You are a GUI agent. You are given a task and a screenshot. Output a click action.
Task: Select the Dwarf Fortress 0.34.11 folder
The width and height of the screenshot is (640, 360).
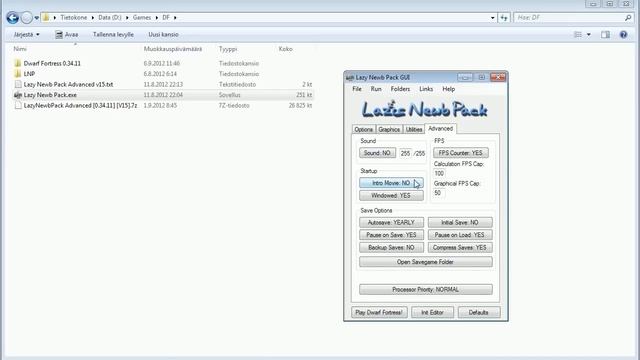(163, 63)
